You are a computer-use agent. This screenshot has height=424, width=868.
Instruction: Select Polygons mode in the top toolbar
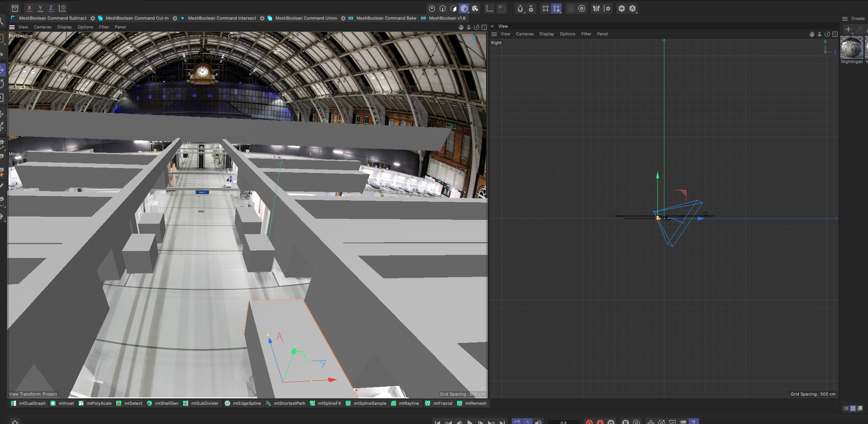pos(453,8)
